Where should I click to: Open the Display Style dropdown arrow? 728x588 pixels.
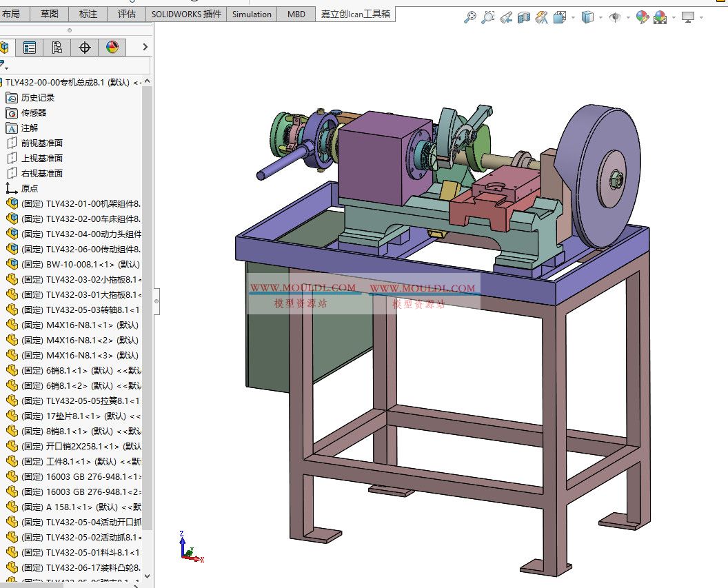[x=600, y=17]
